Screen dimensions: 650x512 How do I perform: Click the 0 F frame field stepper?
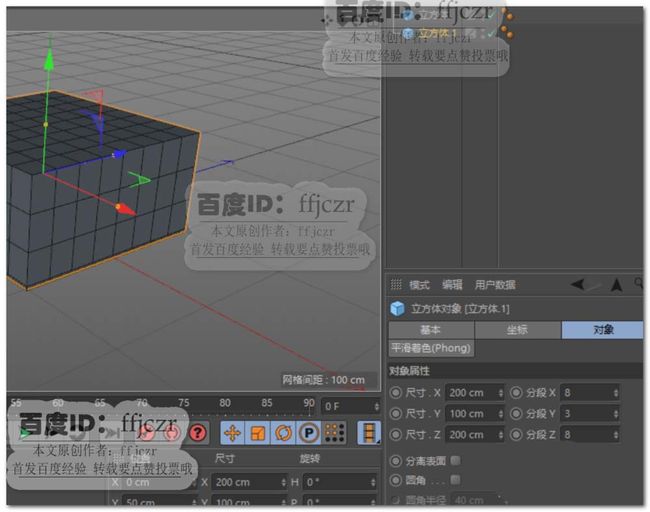click(x=376, y=406)
